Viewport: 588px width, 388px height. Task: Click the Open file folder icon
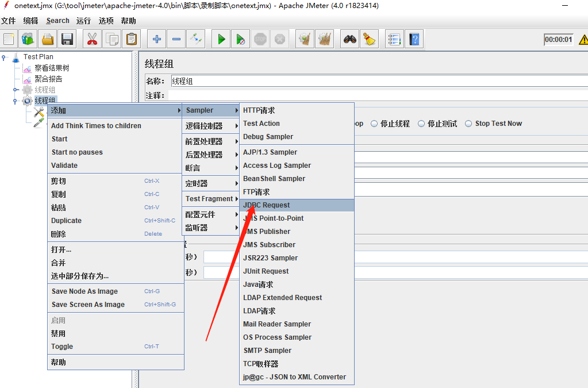click(x=48, y=39)
